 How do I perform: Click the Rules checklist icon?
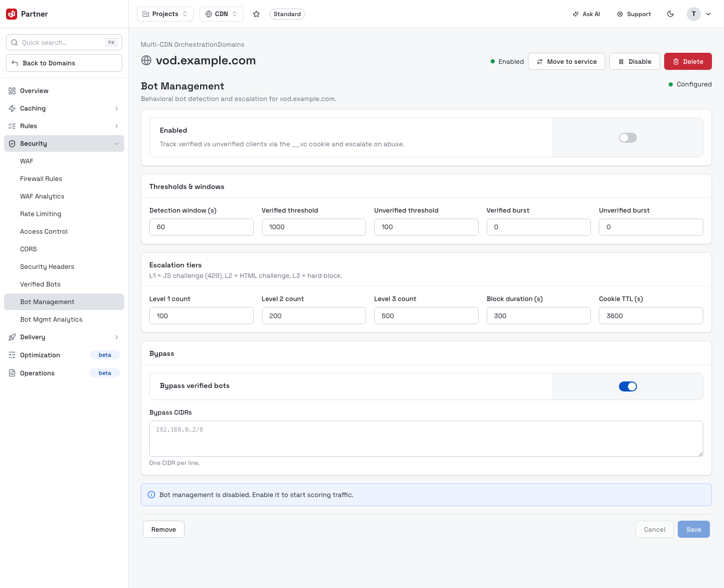[12, 126]
